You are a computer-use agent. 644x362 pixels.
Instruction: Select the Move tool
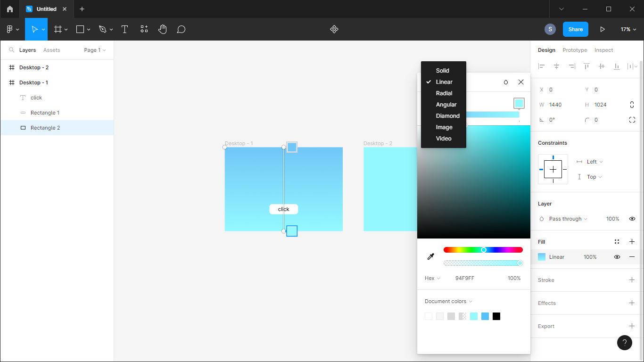coord(34,29)
